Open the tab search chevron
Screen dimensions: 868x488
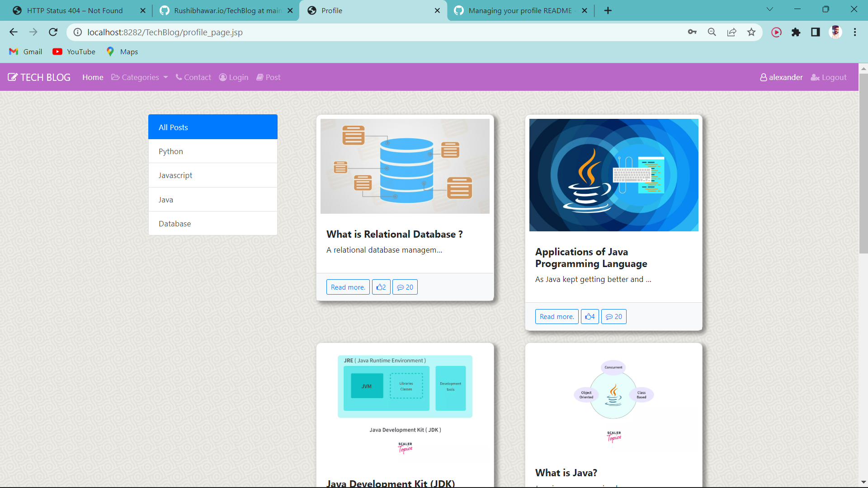point(770,9)
